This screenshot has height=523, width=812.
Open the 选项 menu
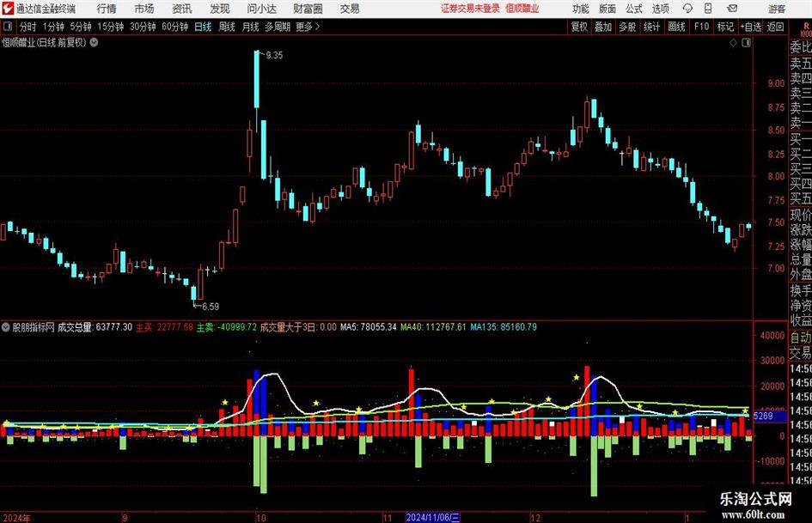660,9
